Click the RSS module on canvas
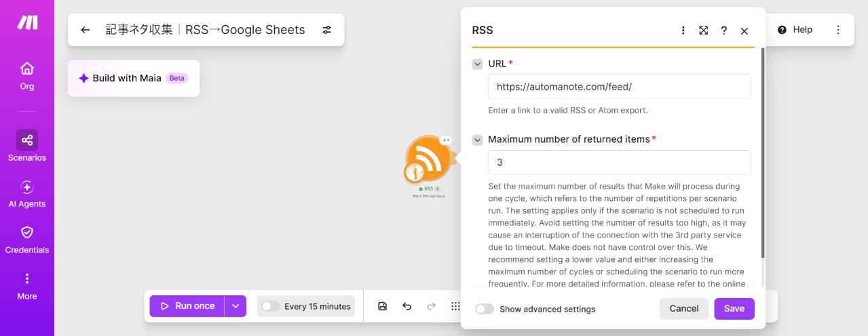 429,157
